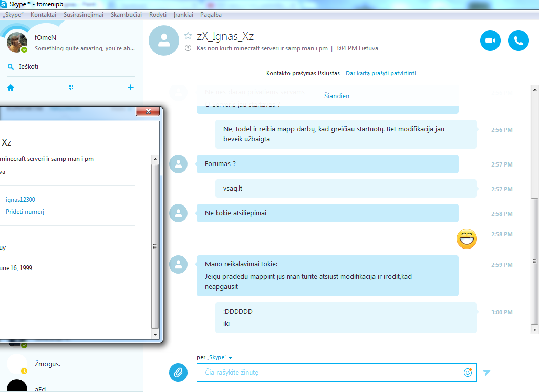
Task: Click the 'vsag.lt' message bubble
Action: click(x=346, y=189)
